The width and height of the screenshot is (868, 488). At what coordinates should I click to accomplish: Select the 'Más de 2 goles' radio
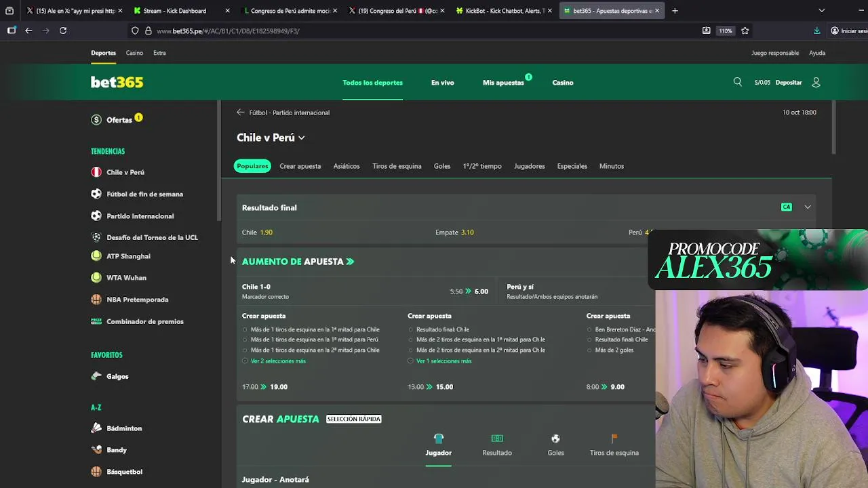[x=589, y=350]
